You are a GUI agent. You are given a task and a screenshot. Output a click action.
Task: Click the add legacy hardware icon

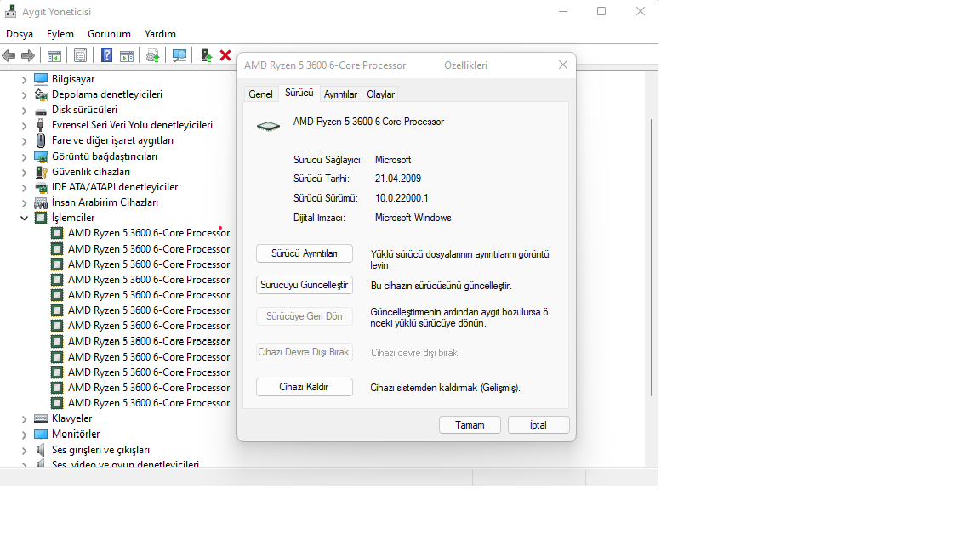pos(206,55)
